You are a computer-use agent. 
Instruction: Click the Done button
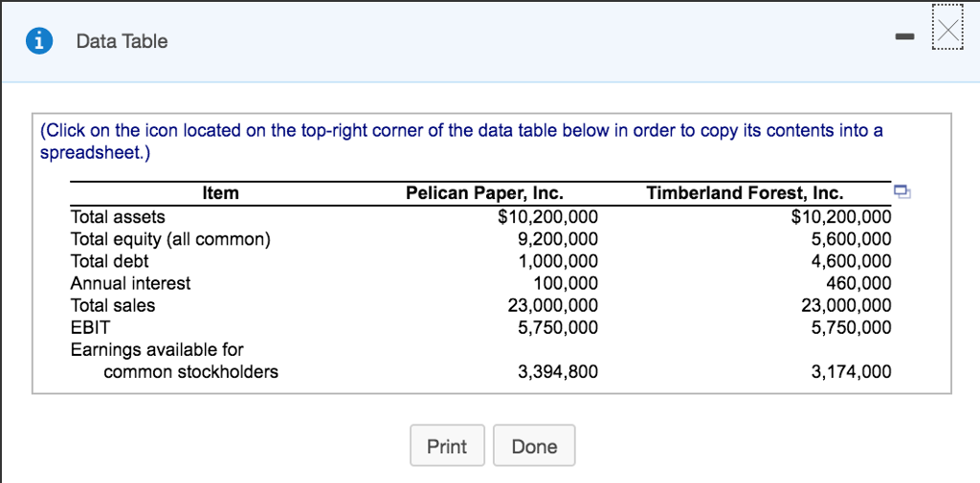(534, 446)
